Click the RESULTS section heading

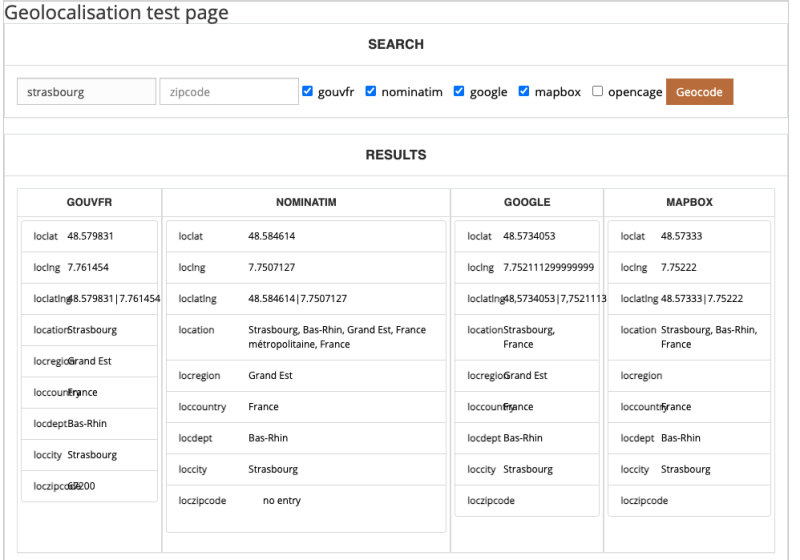396,155
